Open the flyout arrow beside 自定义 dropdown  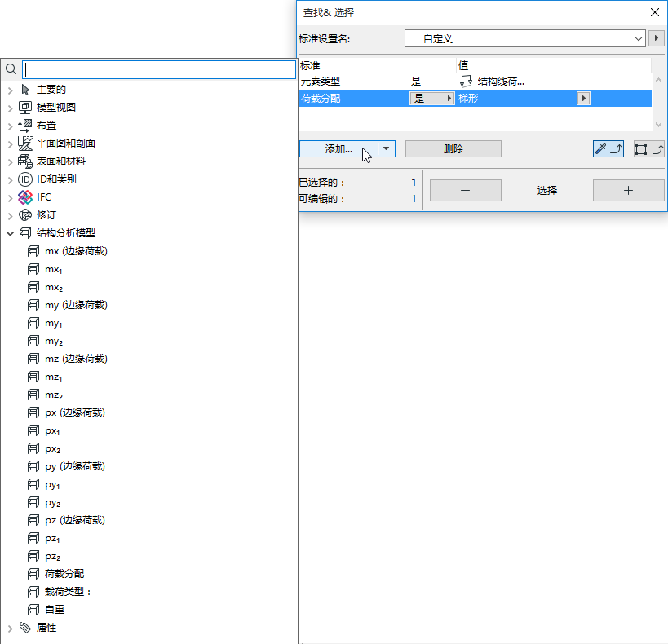pyautogui.click(x=656, y=38)
